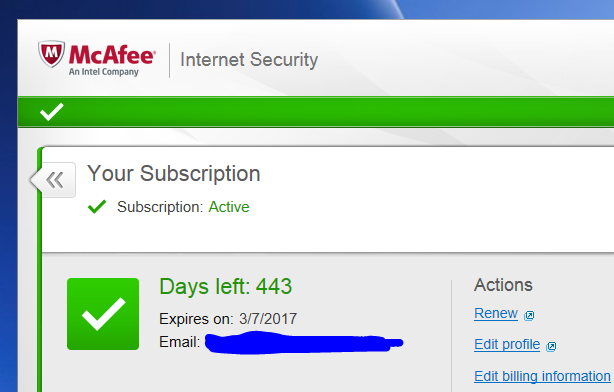Click the external-link icon next to Renew
The height and width of the screenshot is (392, 614).
point(529,315)
